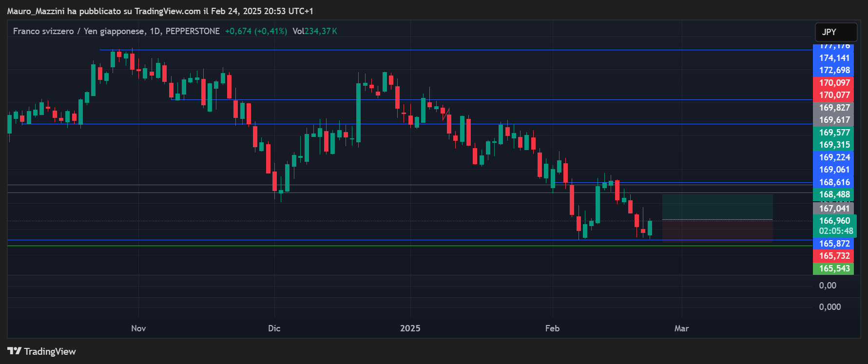Select the blue 169,224 price label

[833, 157]
